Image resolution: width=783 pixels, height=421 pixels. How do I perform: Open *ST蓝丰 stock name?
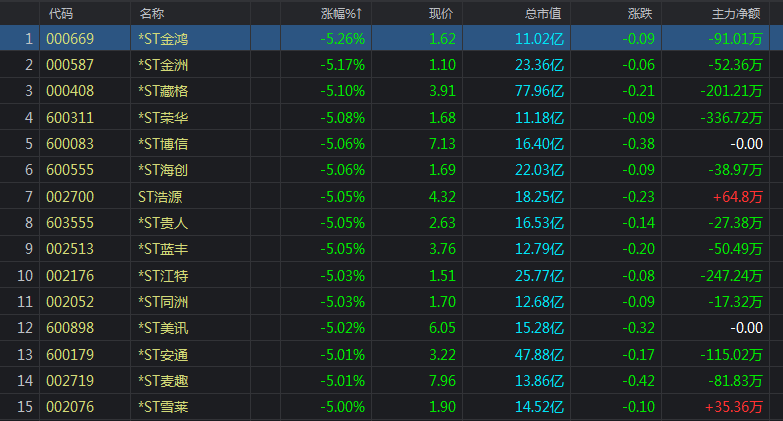click(x=163, y=249)
